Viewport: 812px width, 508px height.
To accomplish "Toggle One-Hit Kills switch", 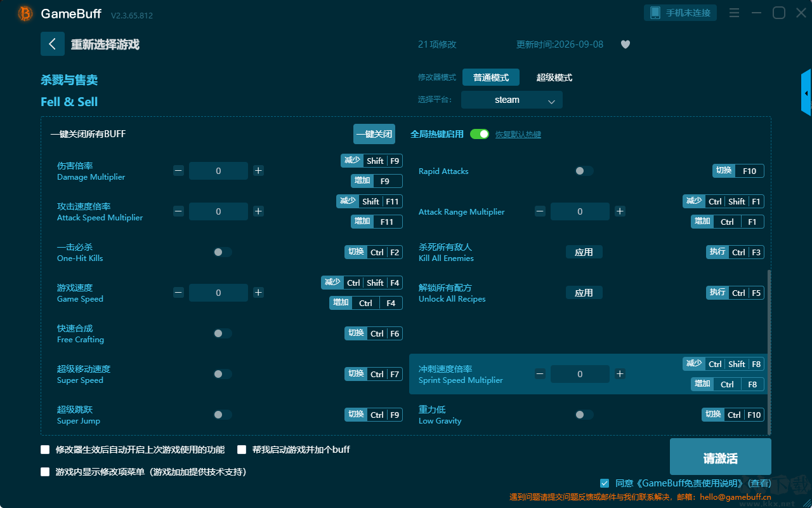I will 223,252.
